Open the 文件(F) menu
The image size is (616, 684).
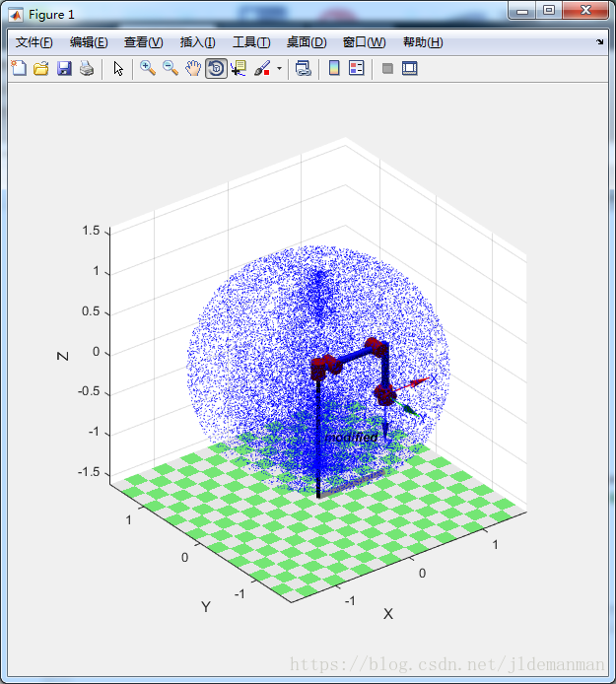click(x=34, y=42)
